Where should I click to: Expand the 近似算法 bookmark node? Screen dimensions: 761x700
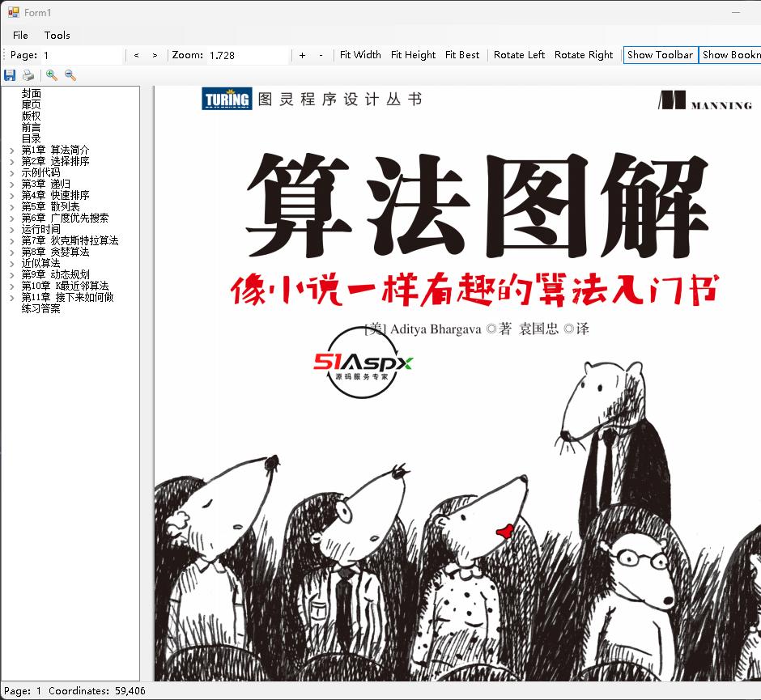(x=12, y=264)
